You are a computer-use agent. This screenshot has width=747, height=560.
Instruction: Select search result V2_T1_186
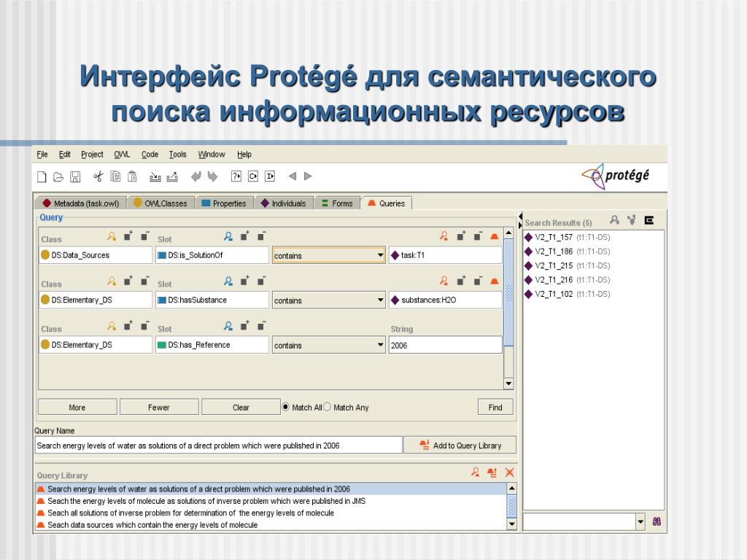point(567,252)
